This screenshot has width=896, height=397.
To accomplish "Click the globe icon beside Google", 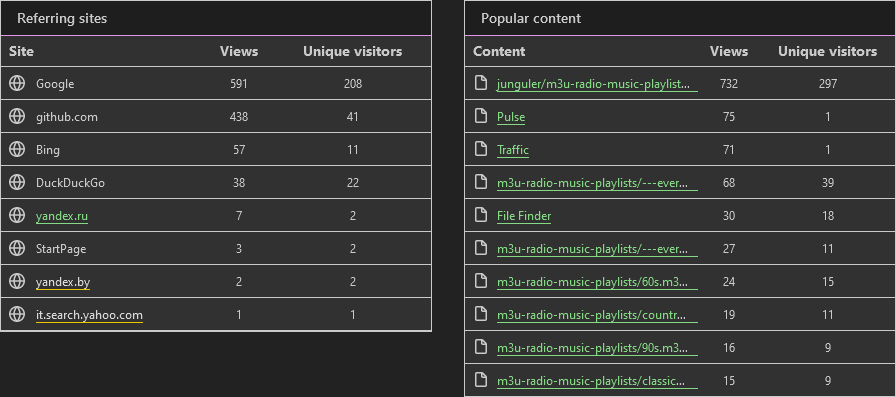I will [17, 83].
